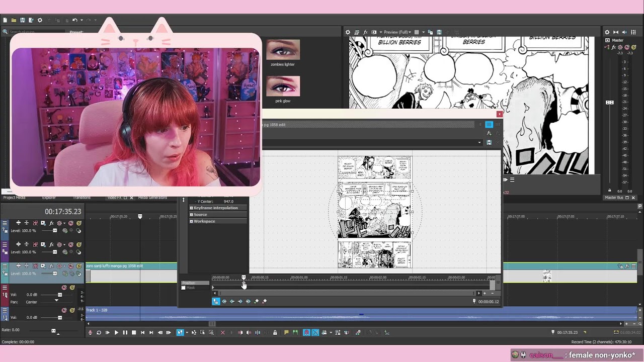Click the Stop button in the transport bar
The width and height of the screenshot is (644, 362).
133,332
